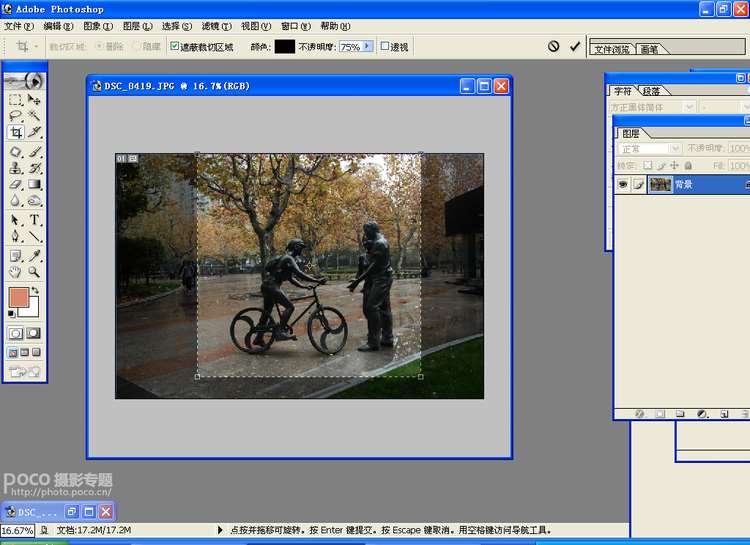Screen dimensions: 750x545
Task: Toggle 遮蔽裁切区域 shield checkbox
Action: (x=175, y=46)
